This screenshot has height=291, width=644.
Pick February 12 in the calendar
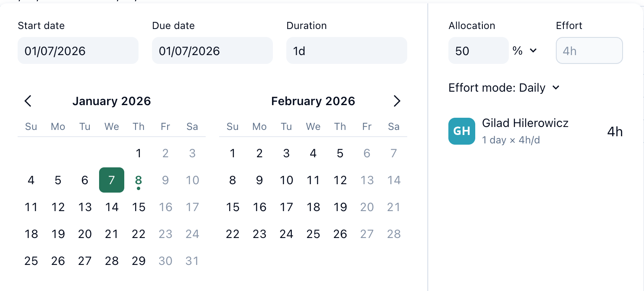[x=340, y=180]
